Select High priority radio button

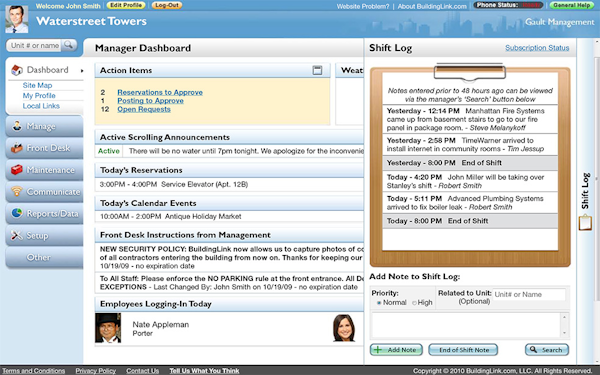pyautogui.click(x=414, y=303)
